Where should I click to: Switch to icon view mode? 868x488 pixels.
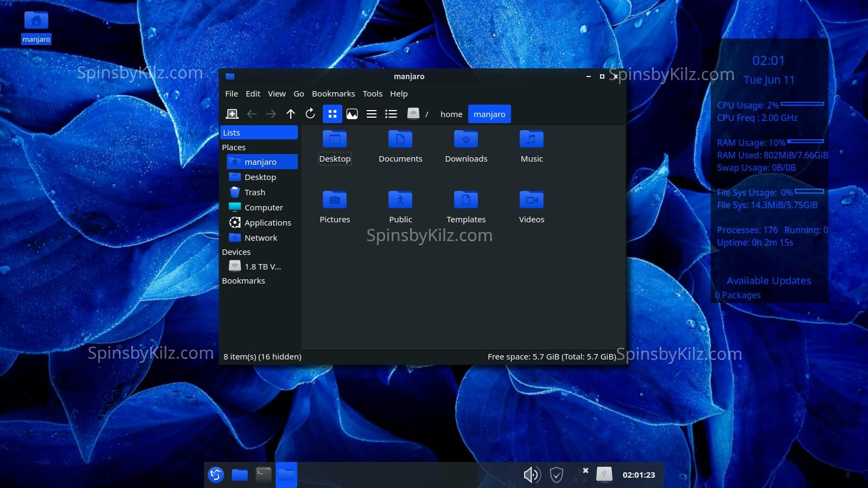333,114
